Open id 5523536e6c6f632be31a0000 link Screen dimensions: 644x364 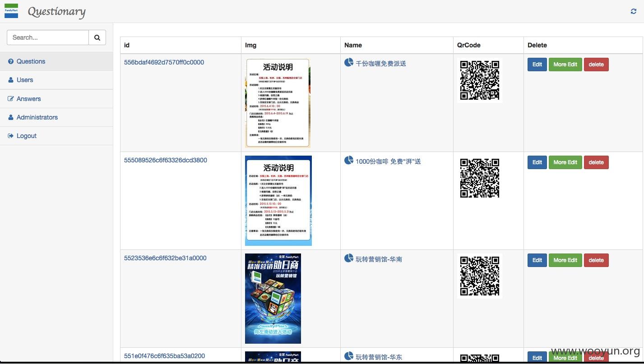click(x=165, y=258)
